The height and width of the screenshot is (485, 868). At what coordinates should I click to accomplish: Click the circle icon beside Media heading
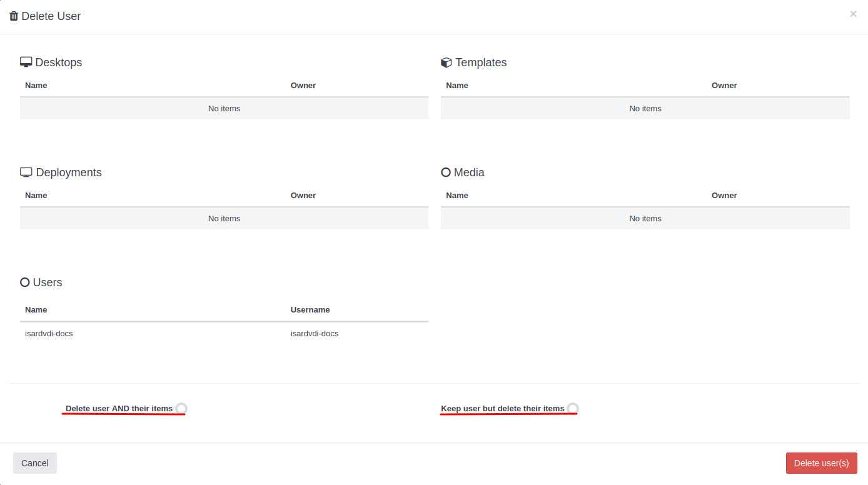446,172
